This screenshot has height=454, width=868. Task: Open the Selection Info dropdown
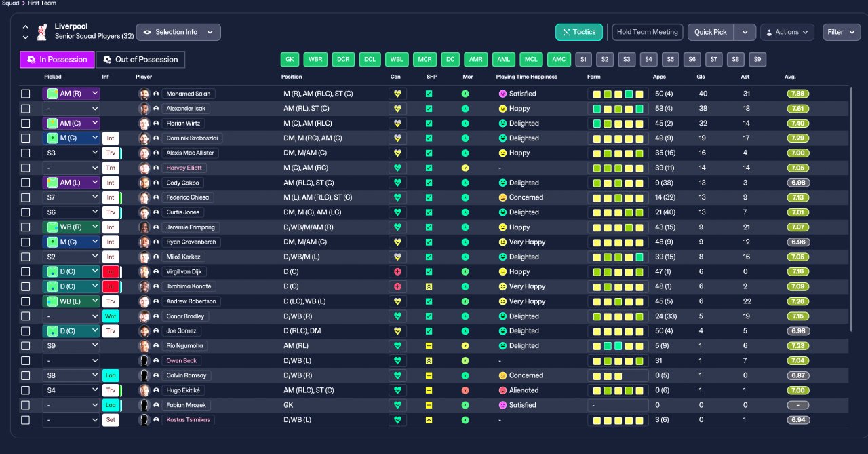178,32
